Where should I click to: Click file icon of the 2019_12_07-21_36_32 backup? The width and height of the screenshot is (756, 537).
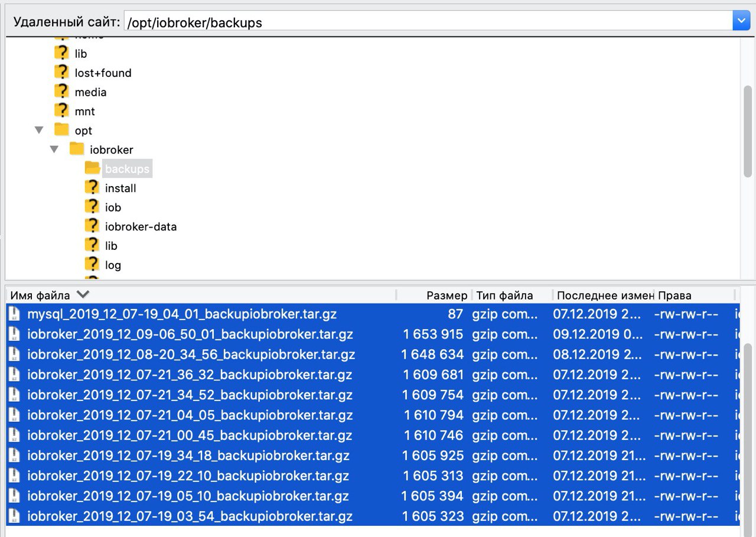[15, 375]
